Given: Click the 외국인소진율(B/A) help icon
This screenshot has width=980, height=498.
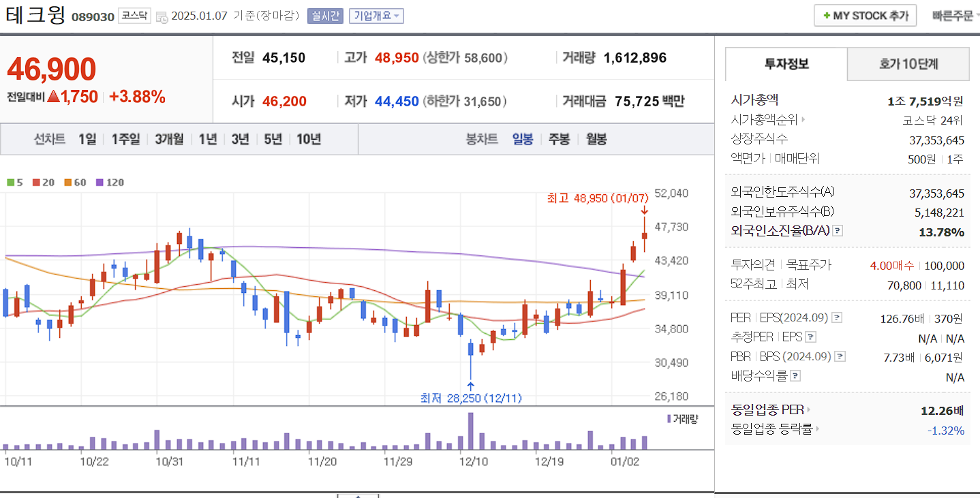Looking at the screenshot, I should pos(837,232).
